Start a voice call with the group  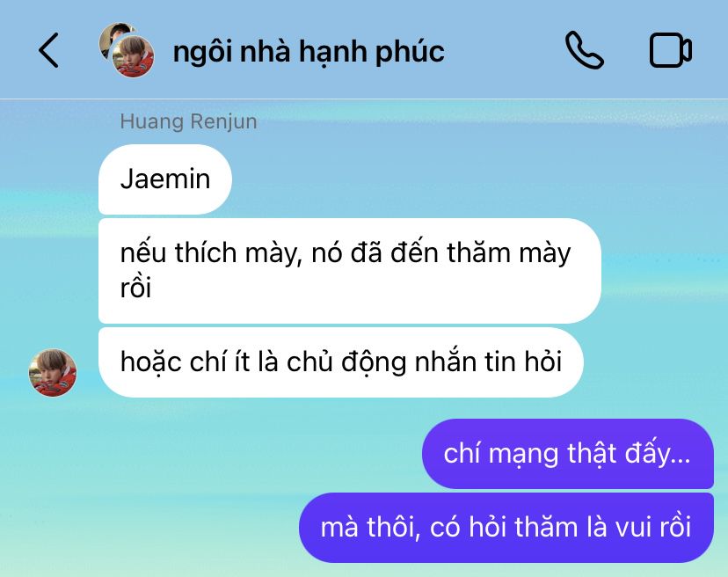pos(585,50)
